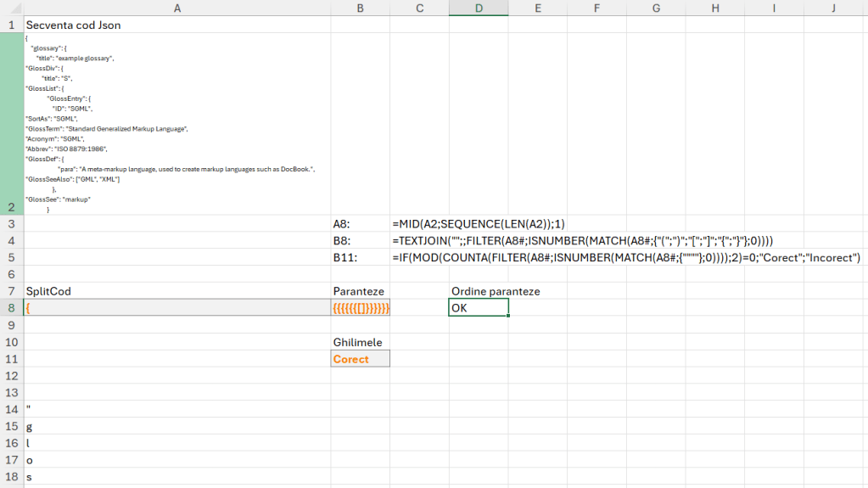
Task: Click the select-all corner triangle
Action: (12, 8)
